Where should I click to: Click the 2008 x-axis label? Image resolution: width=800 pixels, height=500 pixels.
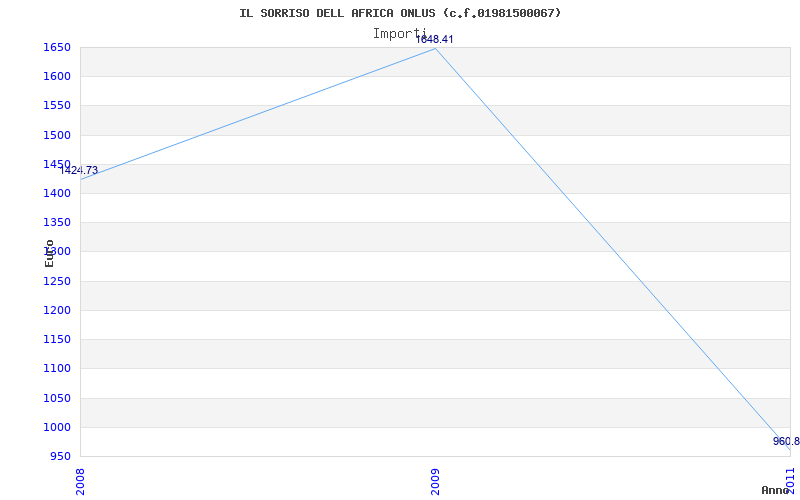tap(81, 481)
